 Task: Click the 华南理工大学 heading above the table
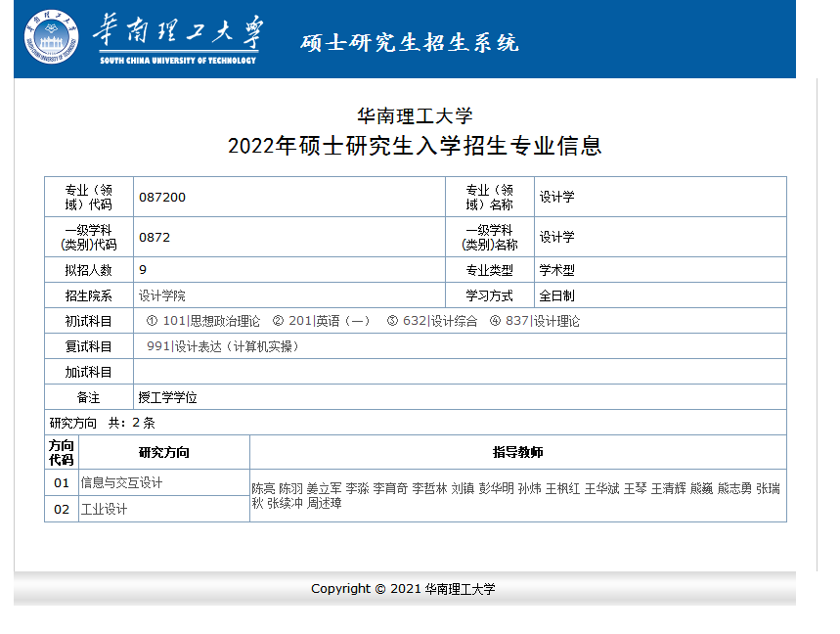(x=415, y=115)
